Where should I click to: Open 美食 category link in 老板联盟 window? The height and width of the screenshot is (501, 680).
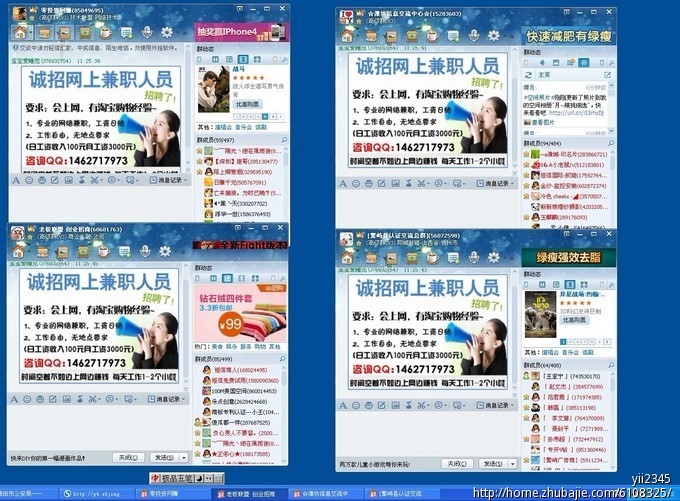point(217,347)
